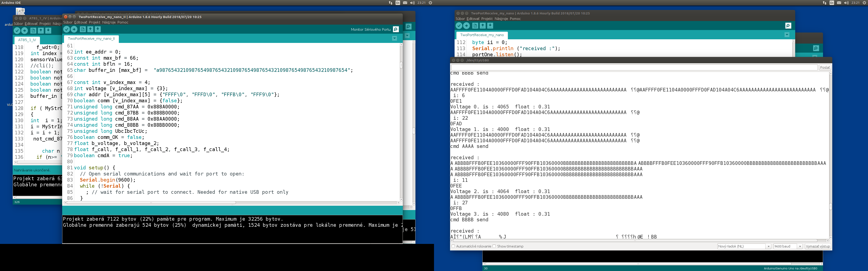The image size is (868, 271).
Task: Click the serial monitor message input field
Action: 633,67
